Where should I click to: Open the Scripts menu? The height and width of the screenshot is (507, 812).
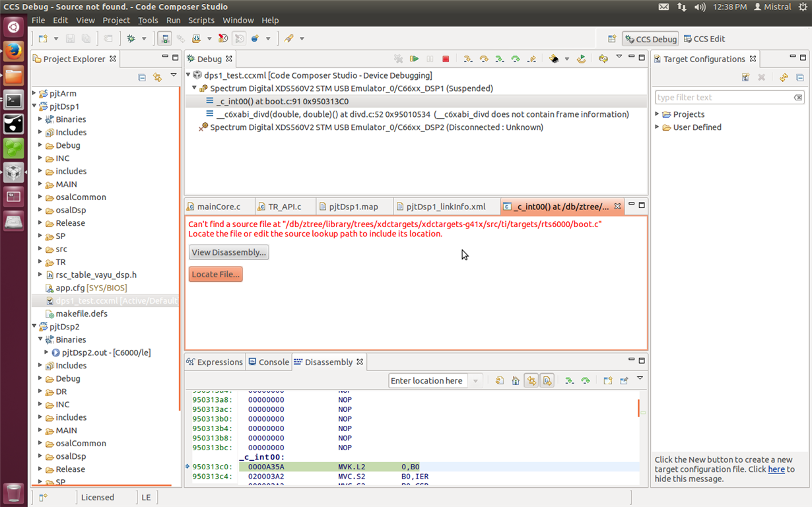tap(201, 20)
